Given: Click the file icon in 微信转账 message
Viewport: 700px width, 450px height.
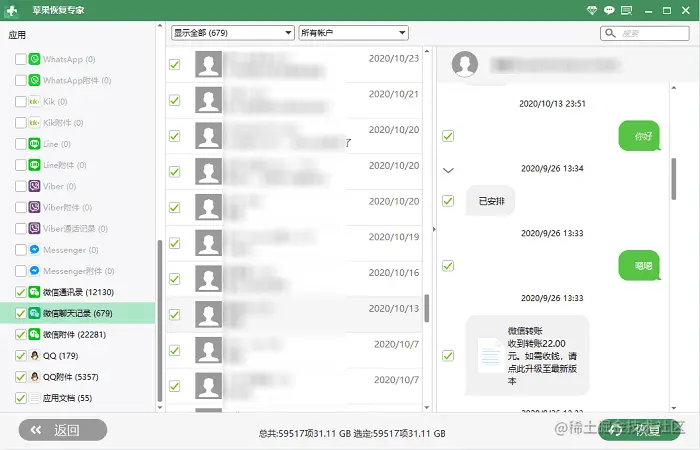Looking at the screenshot, I should 490,356.
